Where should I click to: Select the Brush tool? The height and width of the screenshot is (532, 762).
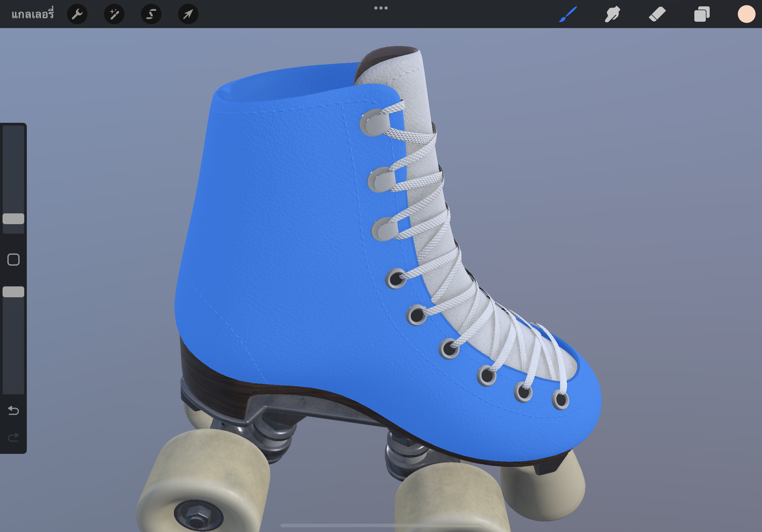coord(568,14)
